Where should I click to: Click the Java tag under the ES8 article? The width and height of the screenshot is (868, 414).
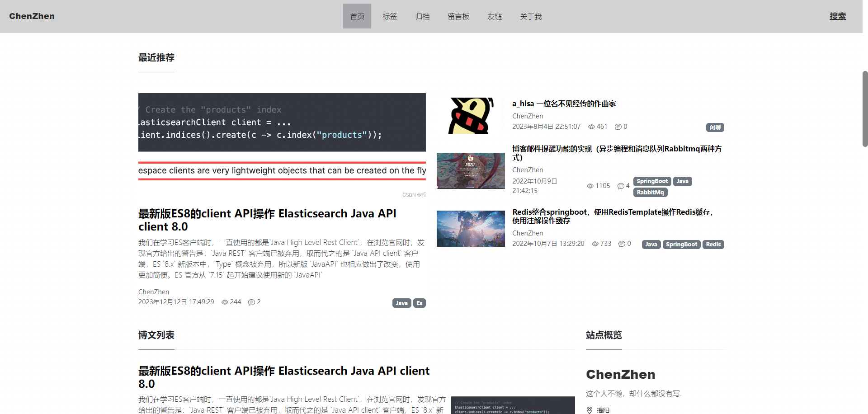401,303
